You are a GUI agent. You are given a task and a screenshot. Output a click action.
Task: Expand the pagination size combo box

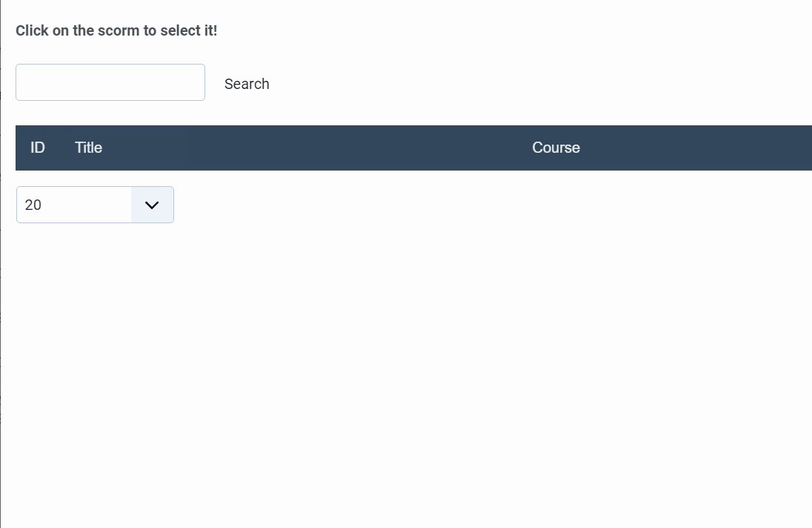tap(95, 205)
